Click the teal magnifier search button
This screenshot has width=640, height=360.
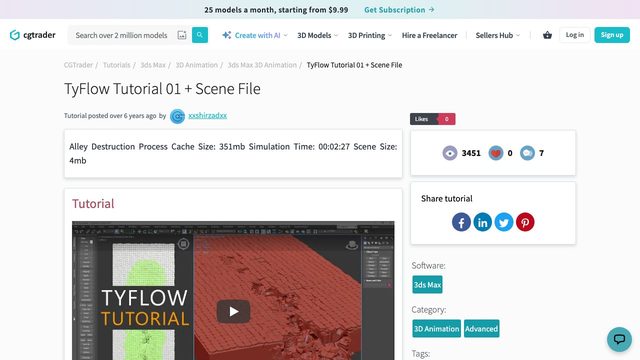pyautogui.click(x=200, y=35)
